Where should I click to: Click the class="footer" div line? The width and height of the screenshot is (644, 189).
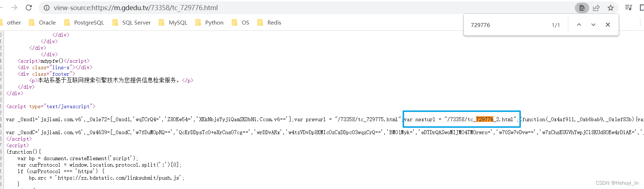[46, 74]
